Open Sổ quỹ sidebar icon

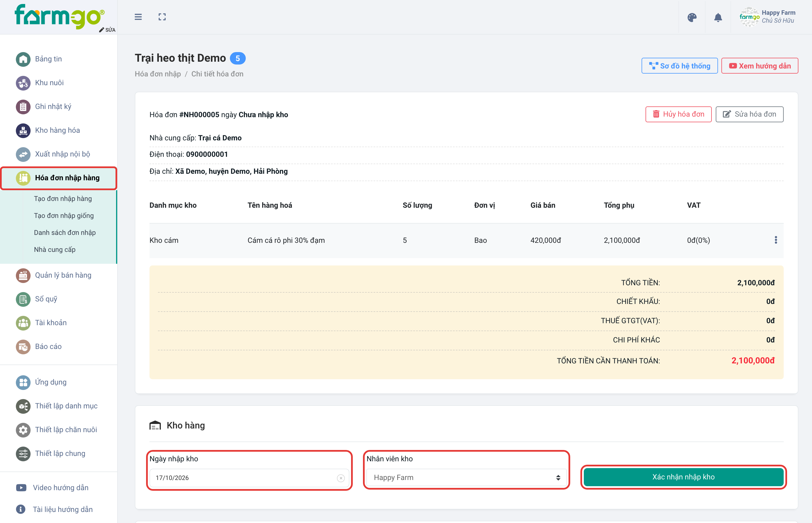click(23, 299)
